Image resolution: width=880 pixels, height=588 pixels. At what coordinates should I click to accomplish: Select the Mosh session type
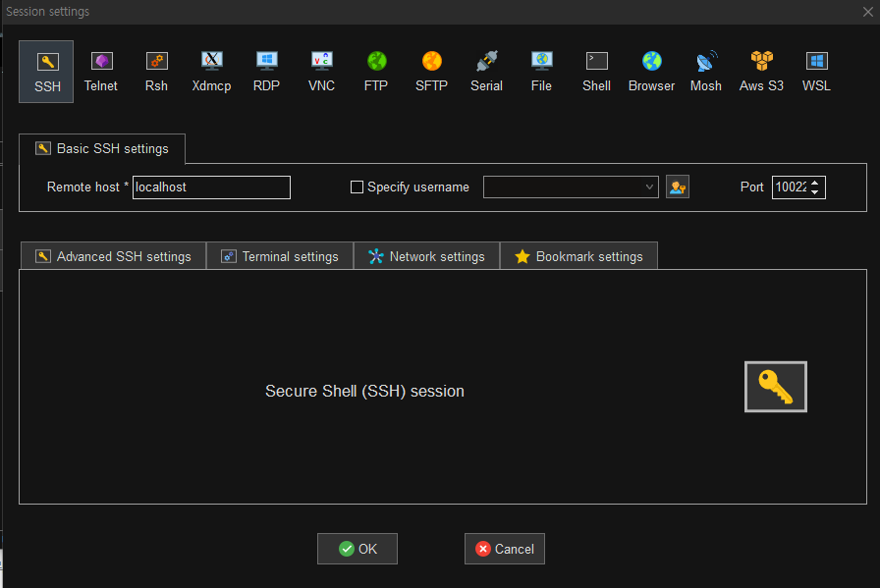(x=706, y=72)
